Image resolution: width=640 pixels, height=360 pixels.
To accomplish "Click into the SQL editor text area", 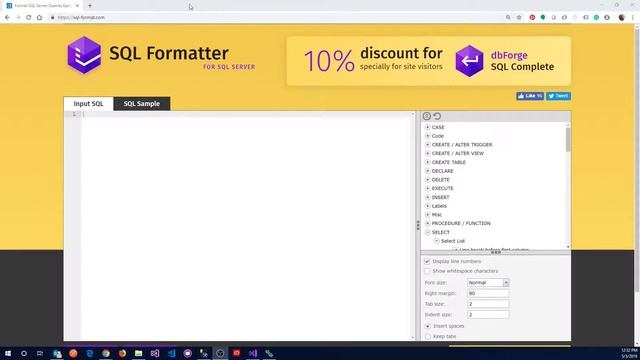I will point(247,226).
